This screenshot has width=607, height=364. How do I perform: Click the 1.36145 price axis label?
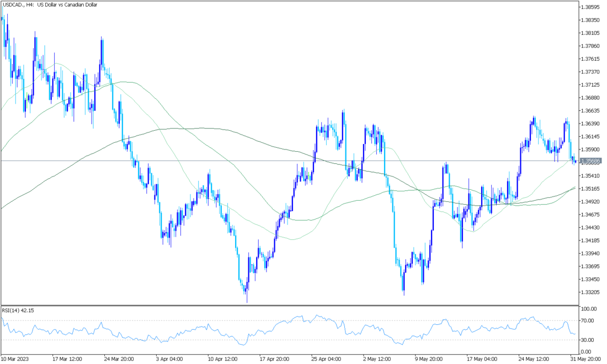[x=591, y=137]
